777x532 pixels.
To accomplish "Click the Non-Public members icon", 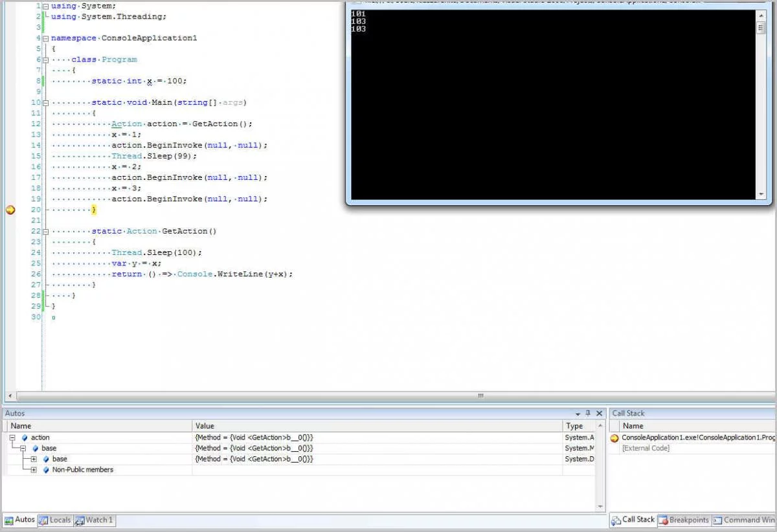I will click(x=46, y=470).
